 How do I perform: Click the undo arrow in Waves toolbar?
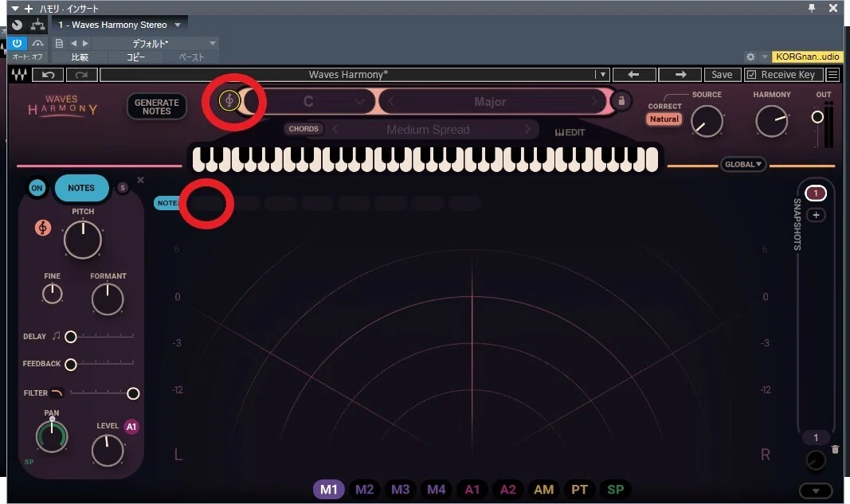tap(49, 75)
